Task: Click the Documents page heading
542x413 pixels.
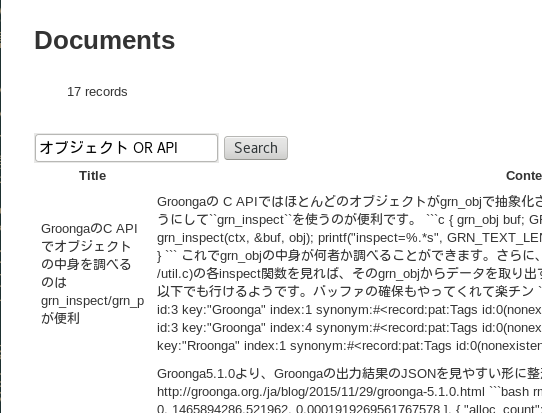Action: coord(105,40)
